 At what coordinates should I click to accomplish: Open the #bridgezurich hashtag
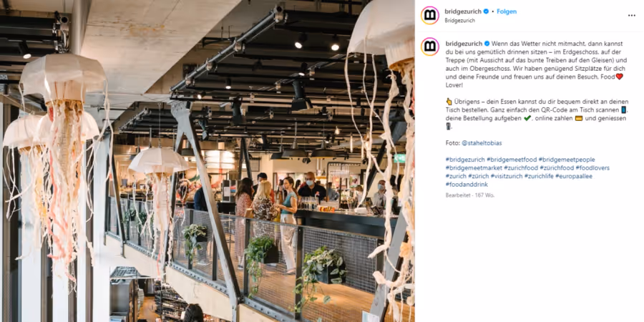(x=465, y=160)
